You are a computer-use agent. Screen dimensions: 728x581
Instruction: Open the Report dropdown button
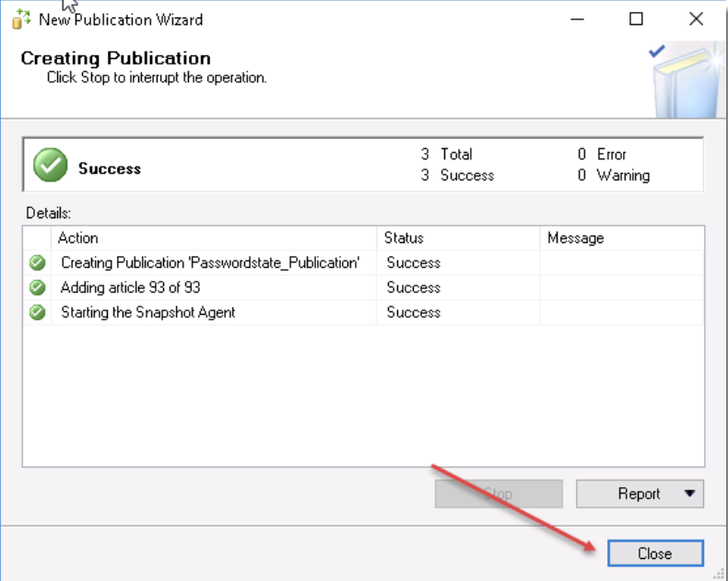pos(640,494)
